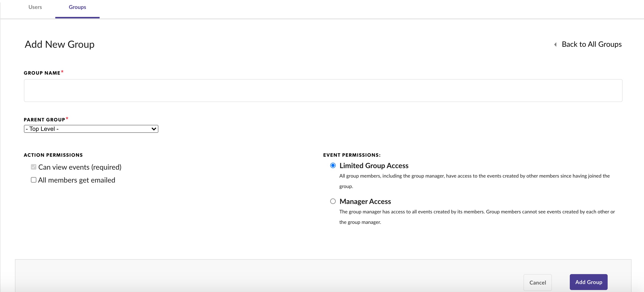Click the Limited Group Access description text
The height and width of the screenshot is (292, 644).
474,181
